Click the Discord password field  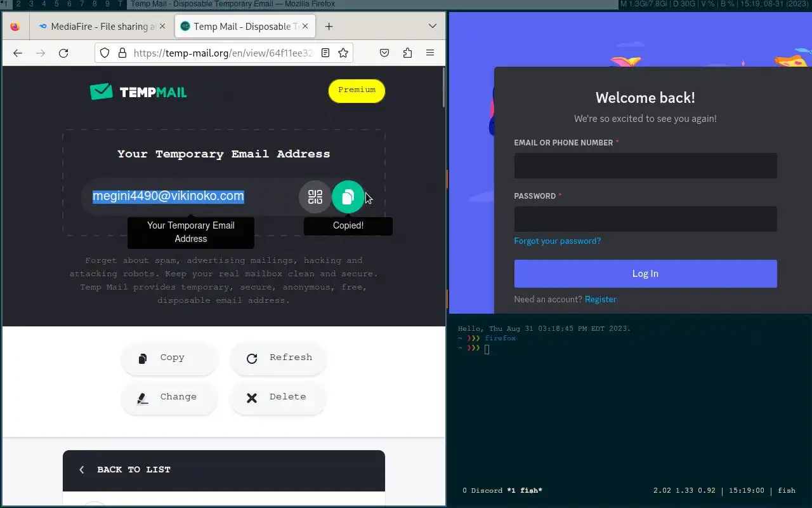645,219
